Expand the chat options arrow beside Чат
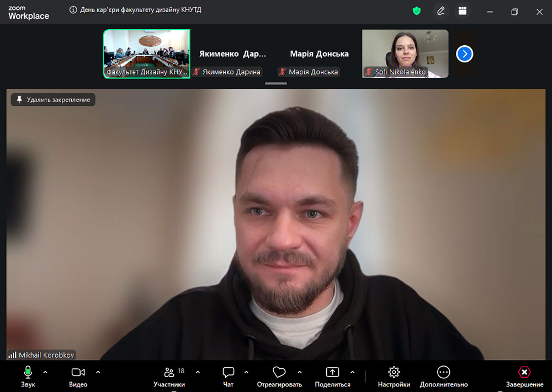 [246, 372]
